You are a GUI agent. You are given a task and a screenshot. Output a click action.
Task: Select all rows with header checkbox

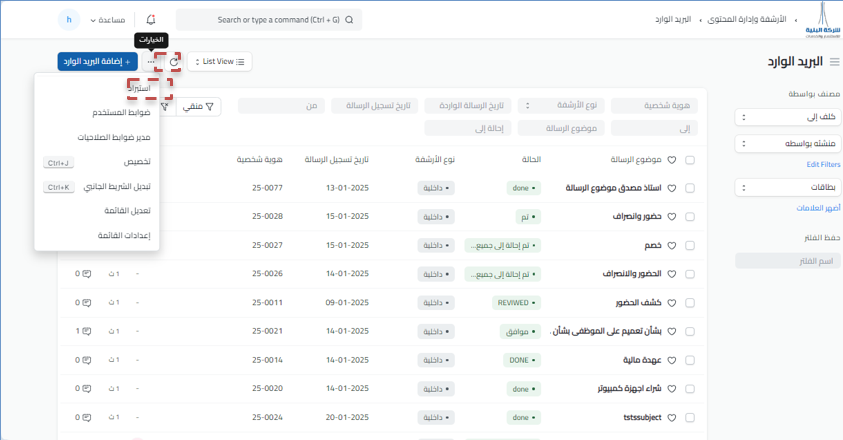[690, 160]
